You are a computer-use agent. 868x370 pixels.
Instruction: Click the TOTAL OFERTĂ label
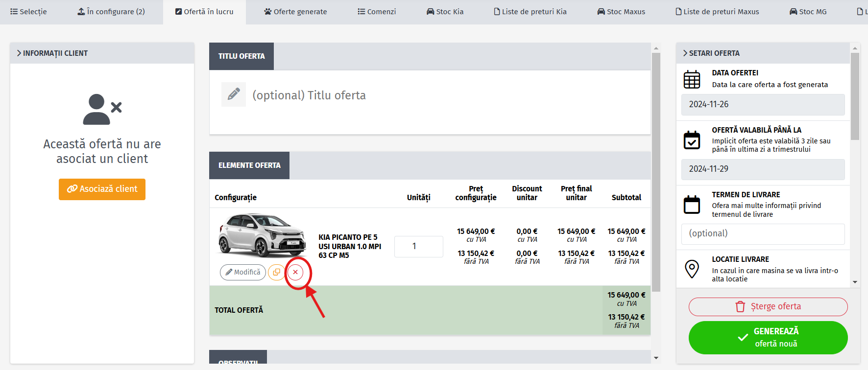[x=239, y=310]
